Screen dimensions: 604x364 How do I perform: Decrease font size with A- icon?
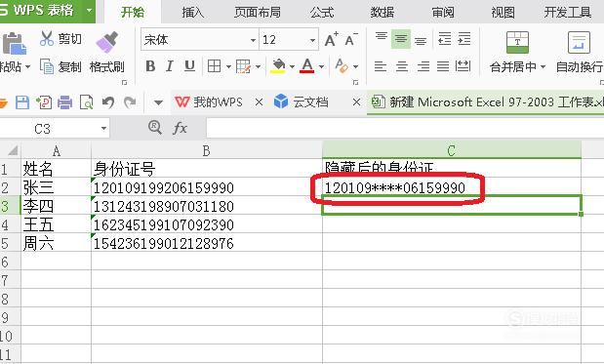coord(351,39)
